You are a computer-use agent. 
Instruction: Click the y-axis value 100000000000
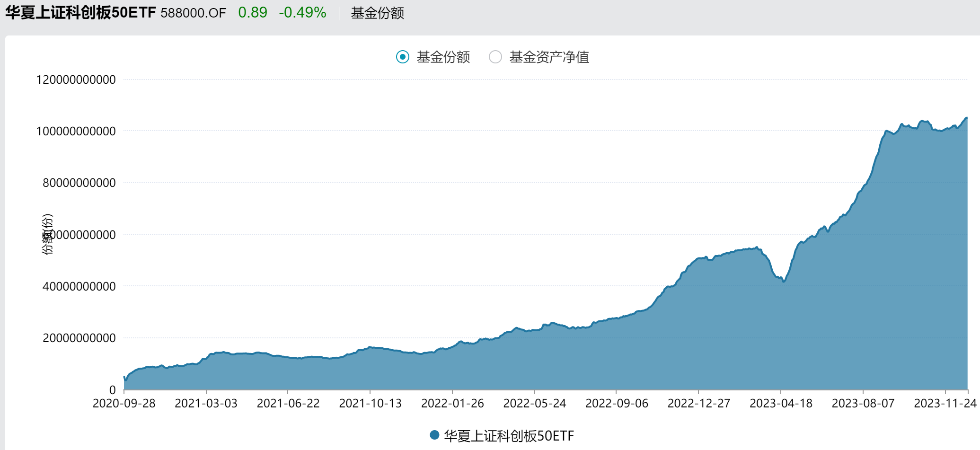click(x=76, y=132)
